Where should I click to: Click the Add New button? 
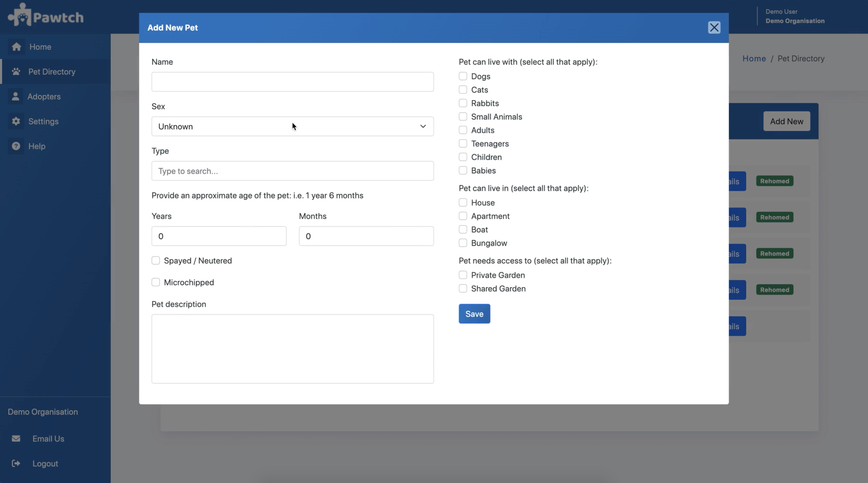point(787,121)
